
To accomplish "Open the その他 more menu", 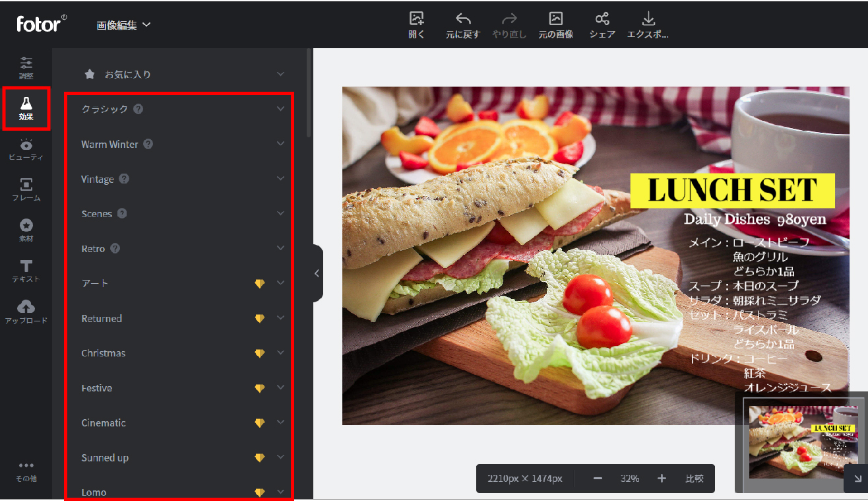I will click(26, 471).
